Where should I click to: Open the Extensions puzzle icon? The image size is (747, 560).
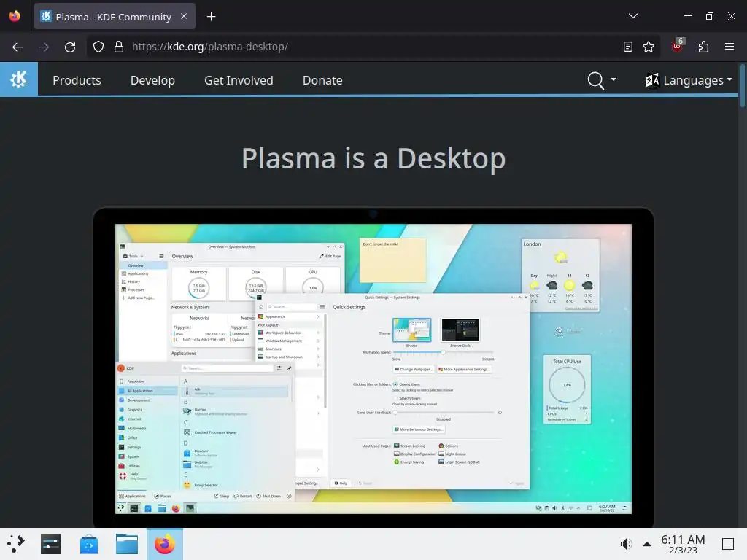(704, 47)
